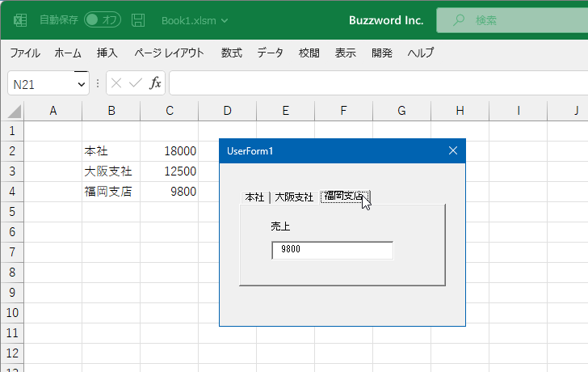This screenshot has width=588, height=372.
Task: Open the 校閲 ribbon tab
Action: click(309, 53)
